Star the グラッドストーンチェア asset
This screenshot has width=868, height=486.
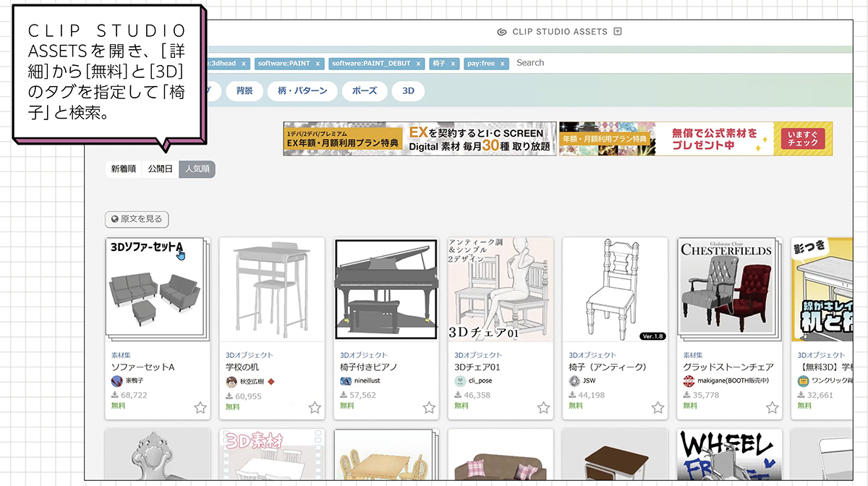coord(772,408)
